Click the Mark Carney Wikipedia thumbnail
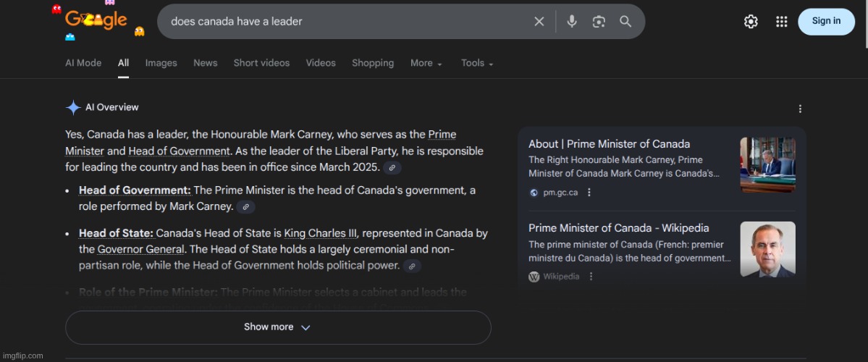The height and width of the screenshot is (362, 868). (767, 249)
